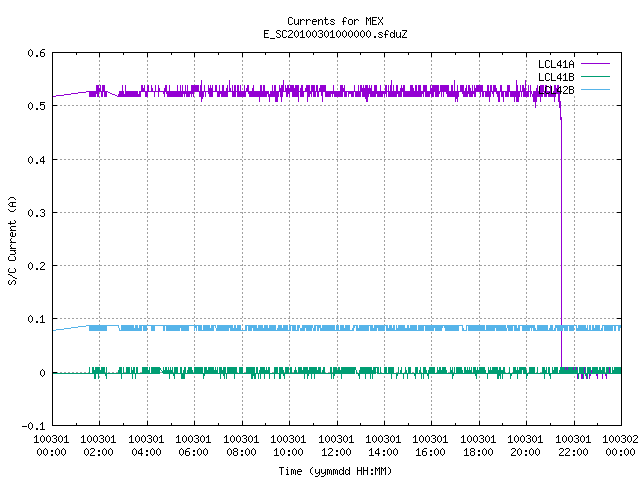The height and width of the screenshot is (480, 640).
Task: Click the first x-axis tick label 100301 00:00
Action: [x=51, y=446]
